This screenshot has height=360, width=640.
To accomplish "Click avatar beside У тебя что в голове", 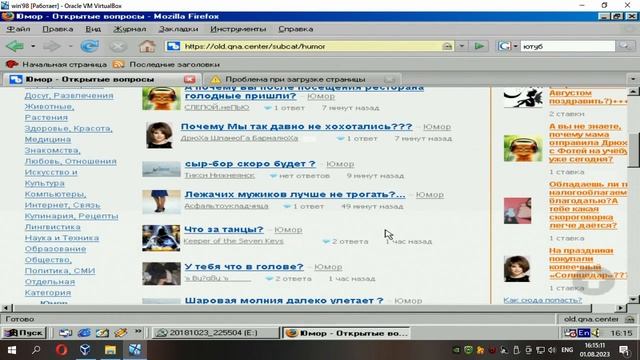I will click(161, 273).
